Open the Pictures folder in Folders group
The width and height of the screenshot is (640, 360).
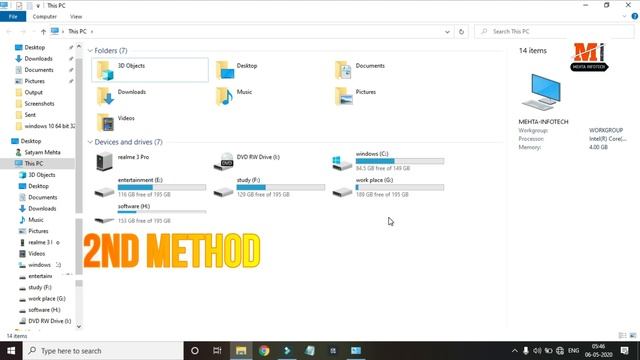click(356, 96)
